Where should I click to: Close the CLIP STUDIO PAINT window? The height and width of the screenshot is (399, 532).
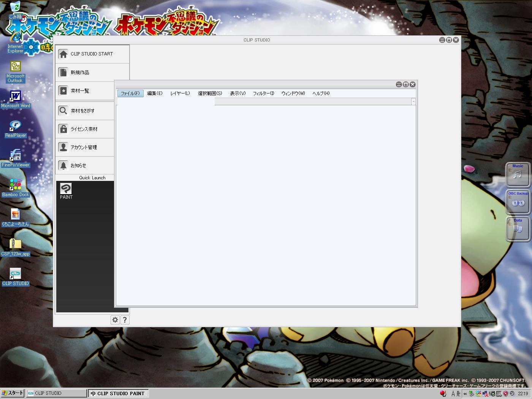413,84
